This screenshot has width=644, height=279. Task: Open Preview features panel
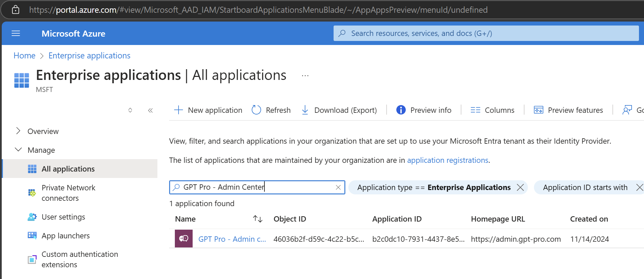[568, 110]
